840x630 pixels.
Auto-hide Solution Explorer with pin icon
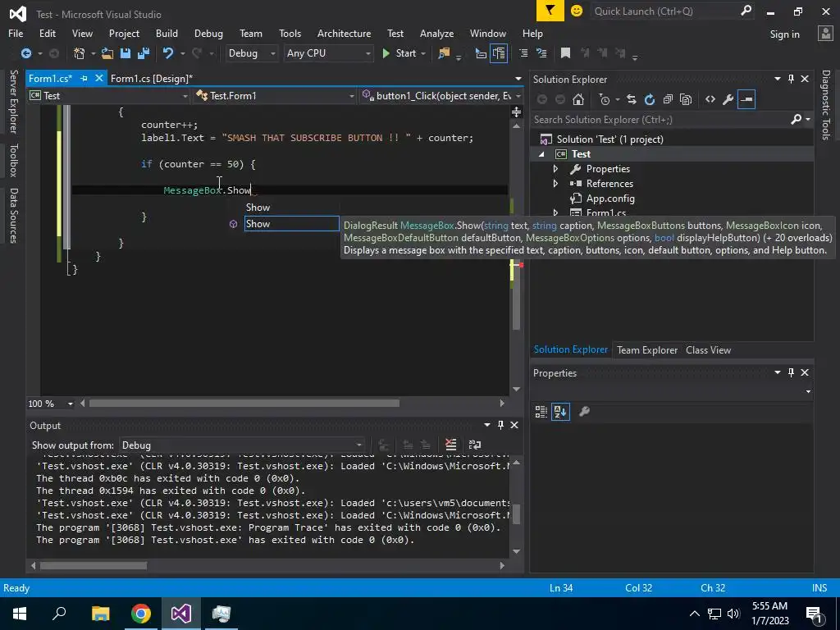tap(792, 79)
